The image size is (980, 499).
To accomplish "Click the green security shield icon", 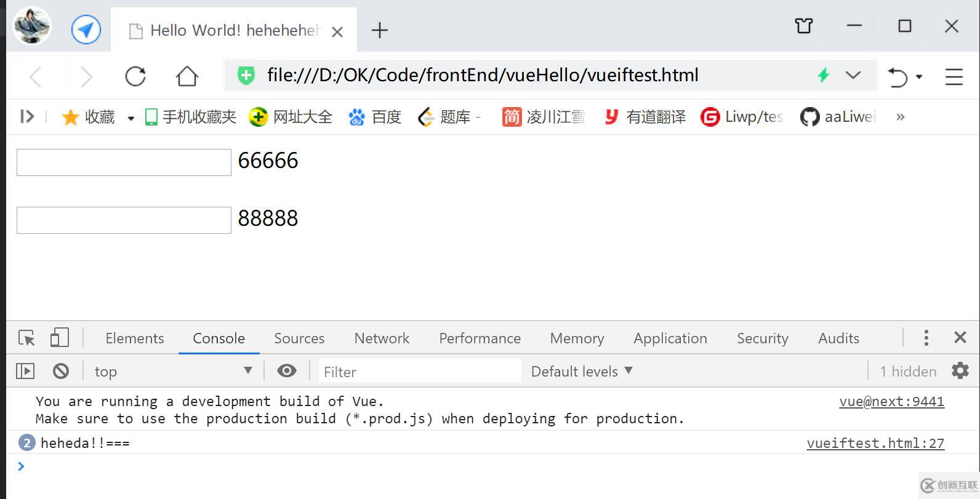I will coord(246,76).
